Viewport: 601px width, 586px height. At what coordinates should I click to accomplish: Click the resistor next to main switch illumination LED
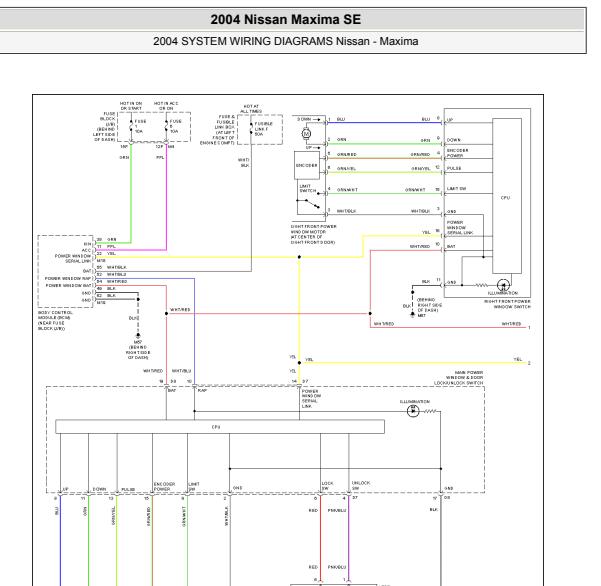click(430, 411)
